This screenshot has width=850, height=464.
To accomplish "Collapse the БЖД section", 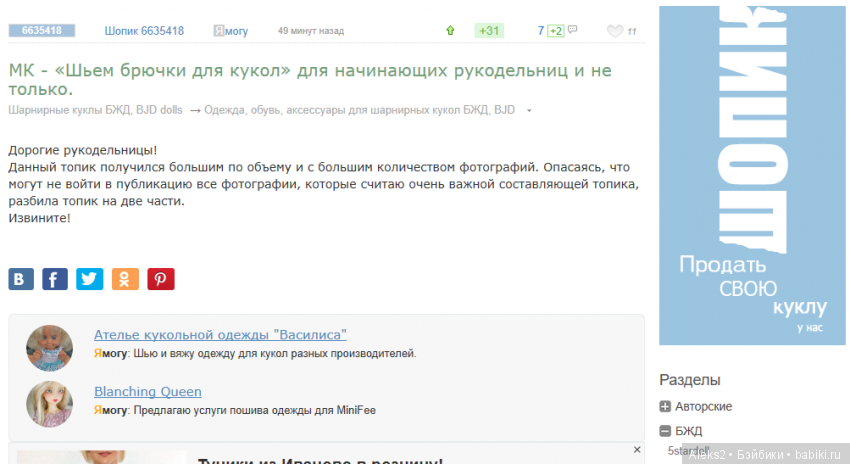I will click(665, 431).
